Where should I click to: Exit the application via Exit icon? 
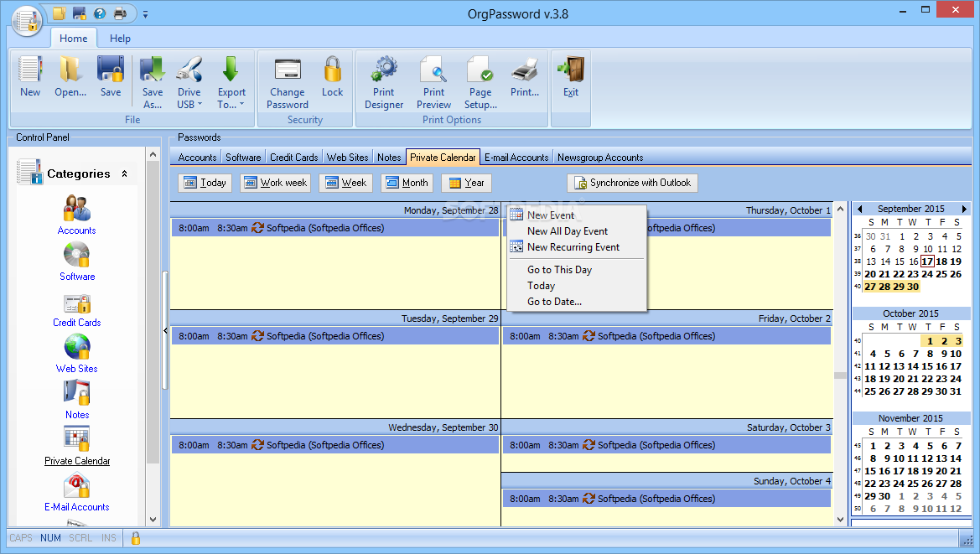click(571, 77)
